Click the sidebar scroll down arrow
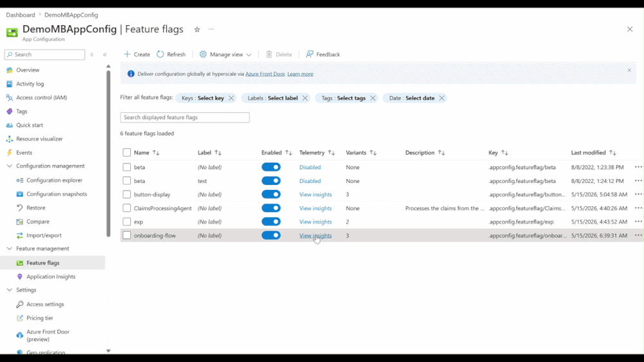 click(108, 351)
